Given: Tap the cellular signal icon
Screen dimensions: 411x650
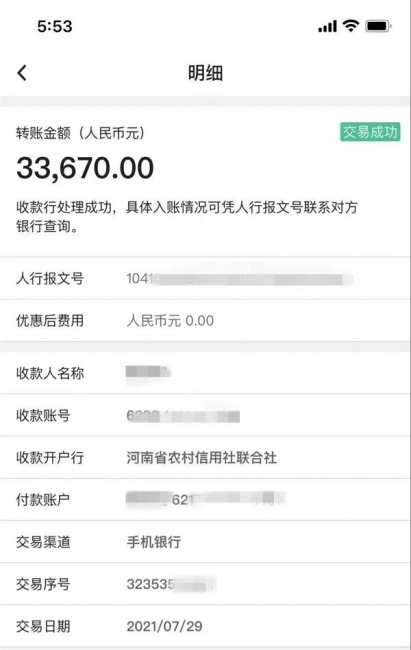Looking at the screenshot, I should 327,27.
